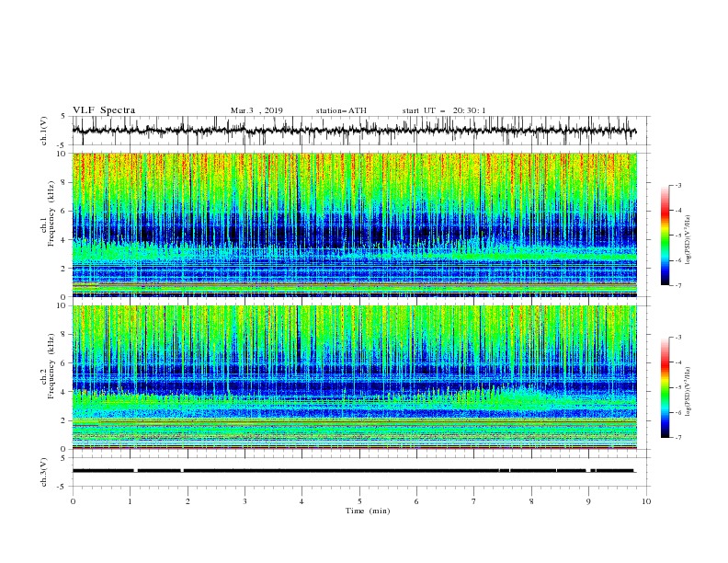Click the "-3" label on the ch.1 color bar

678,185
